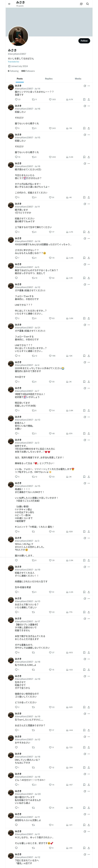Viewport: 98px width, 868px height.
Task: Click Grok icon on the first Jul 14 post
Action: tap(85, 86)
